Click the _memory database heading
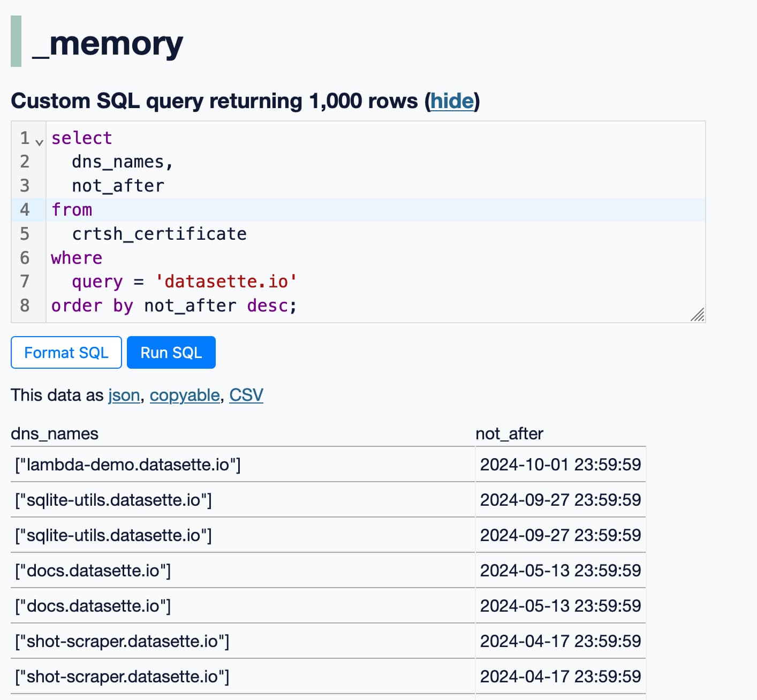 [108, 43]
